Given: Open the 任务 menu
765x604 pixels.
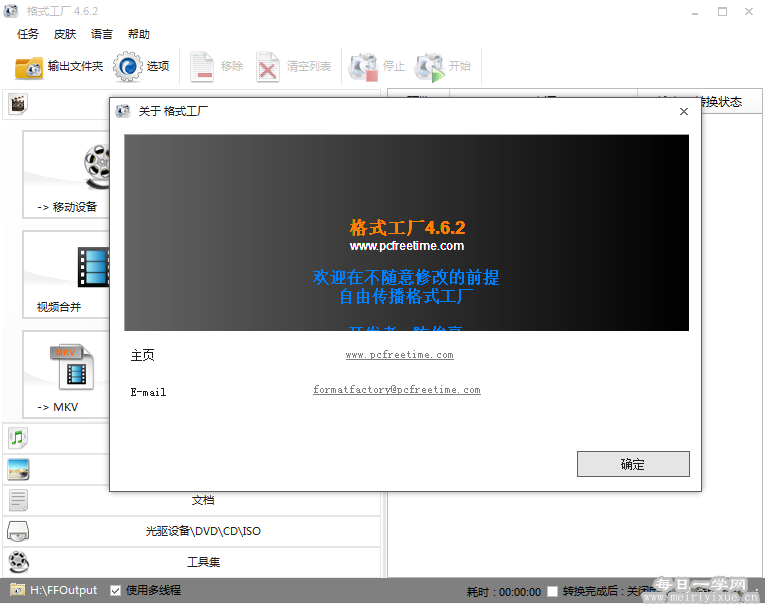Looking at the screenshot, I should pos(27,34).
